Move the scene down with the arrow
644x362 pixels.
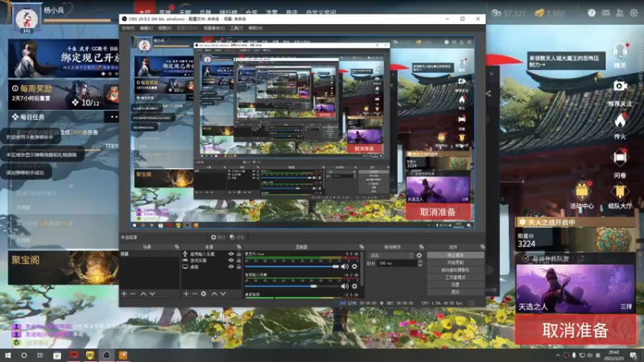pyautogui.click(x=152, y=294)
